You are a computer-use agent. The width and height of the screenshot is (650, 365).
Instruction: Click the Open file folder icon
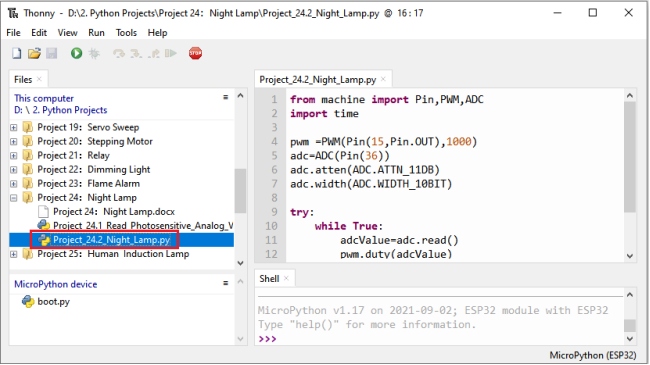[x=34, y=53]
